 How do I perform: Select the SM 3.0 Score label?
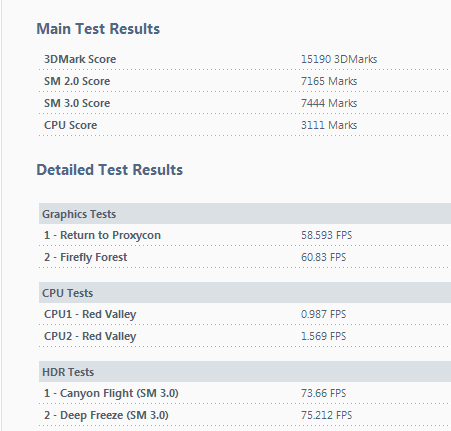pyautogui.click(x=77, y=103)
